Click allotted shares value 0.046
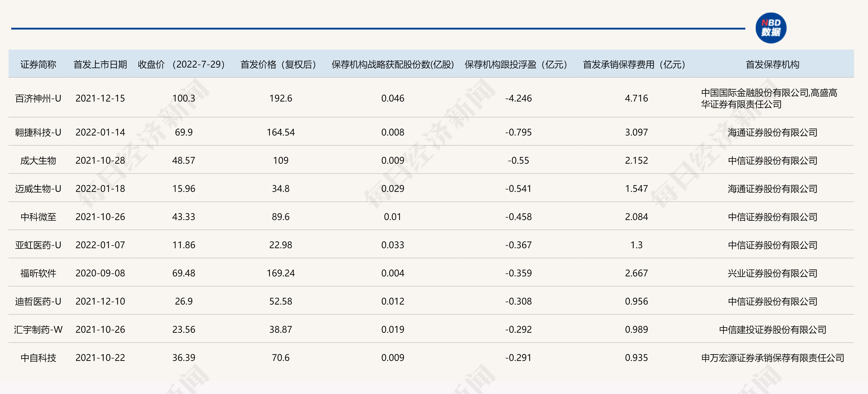This screenshot has height=394, width=868. (393, 98)
